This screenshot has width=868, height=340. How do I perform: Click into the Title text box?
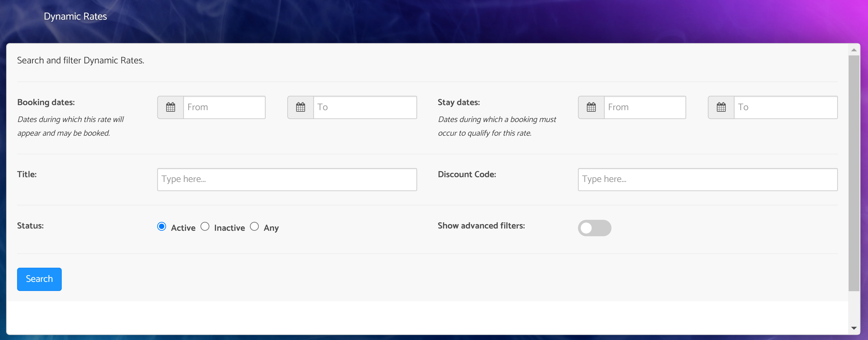click(x=287, y=179)
